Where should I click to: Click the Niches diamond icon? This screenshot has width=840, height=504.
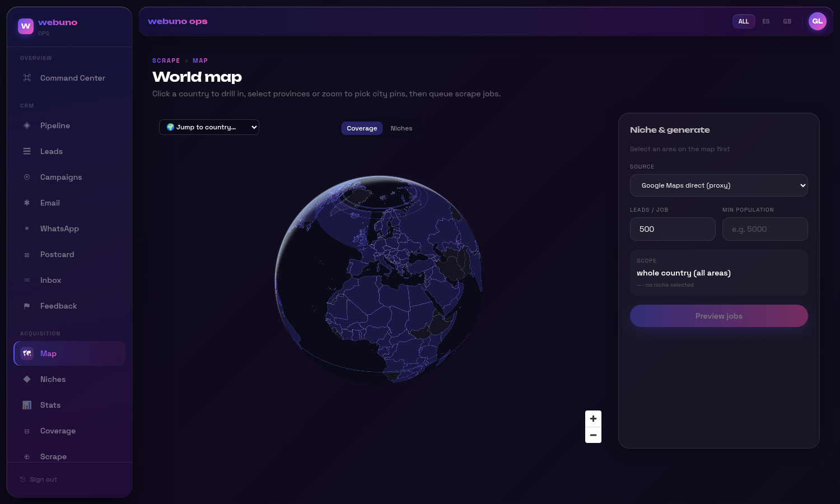(x=27, y=379)
